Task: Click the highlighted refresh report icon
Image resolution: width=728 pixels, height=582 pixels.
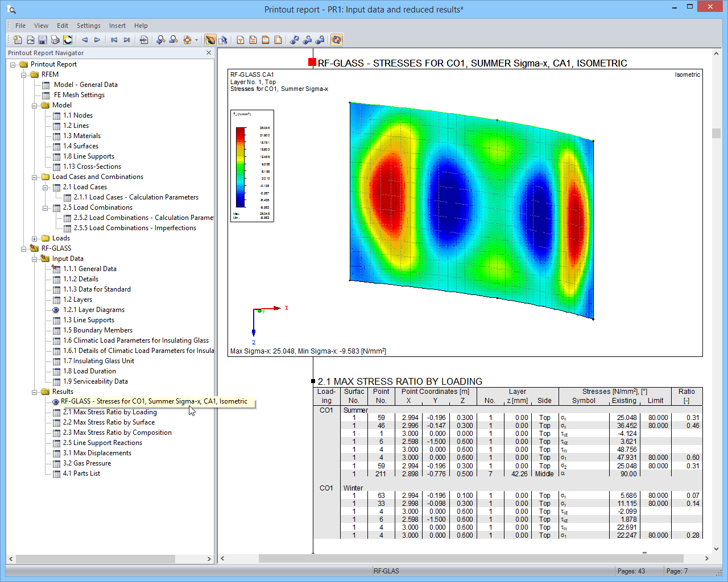Action: click(x=337, y=40)
